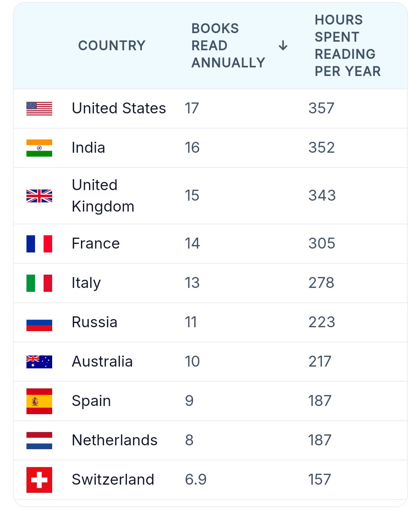This screenshot has height=531, width=420.
Task: Click the France flag icon
Action: click(39, 244)
